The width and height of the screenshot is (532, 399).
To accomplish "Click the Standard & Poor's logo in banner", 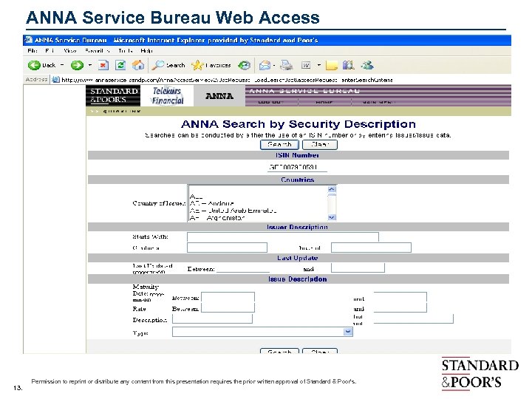I will (x=113, y=95).
